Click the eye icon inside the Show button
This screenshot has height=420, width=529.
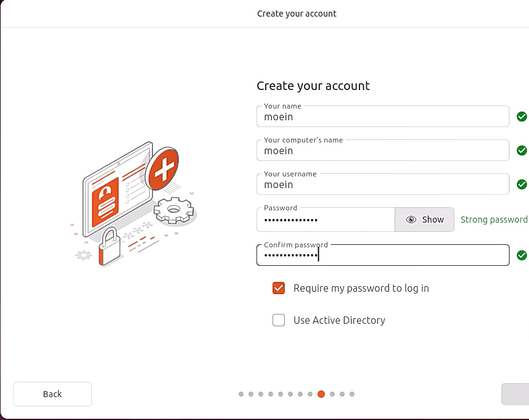[x=411, y=220]
